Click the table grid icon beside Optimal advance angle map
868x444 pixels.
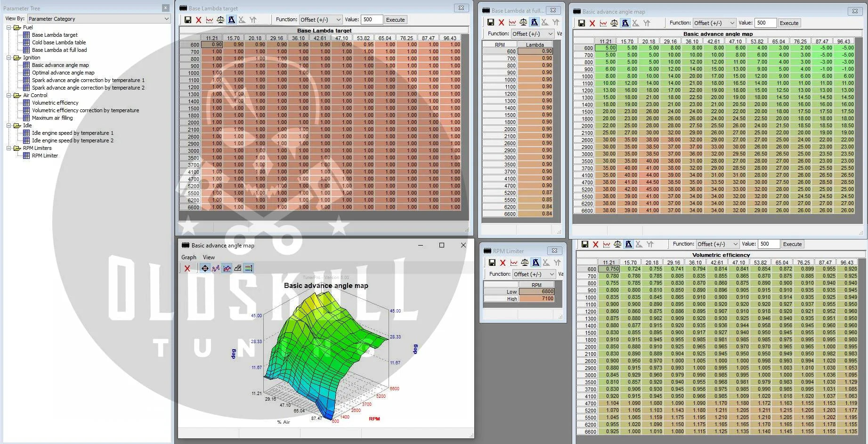coord(26,73)
